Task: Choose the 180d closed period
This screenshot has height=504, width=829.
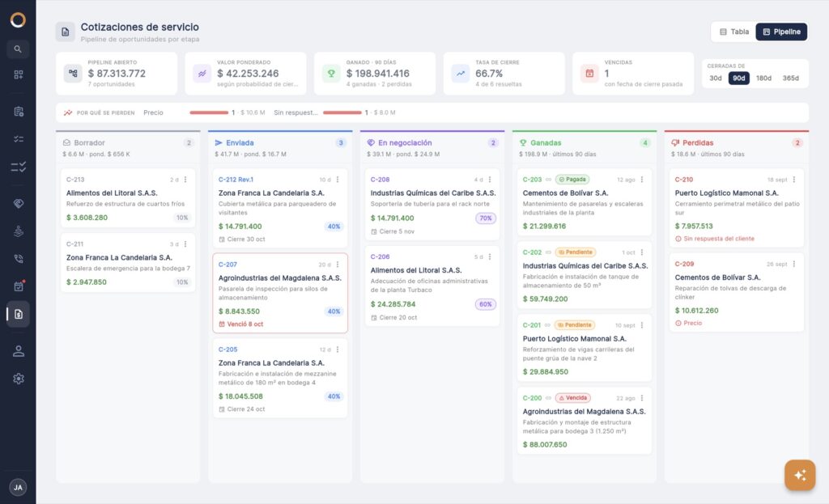Action: [763, 78]
